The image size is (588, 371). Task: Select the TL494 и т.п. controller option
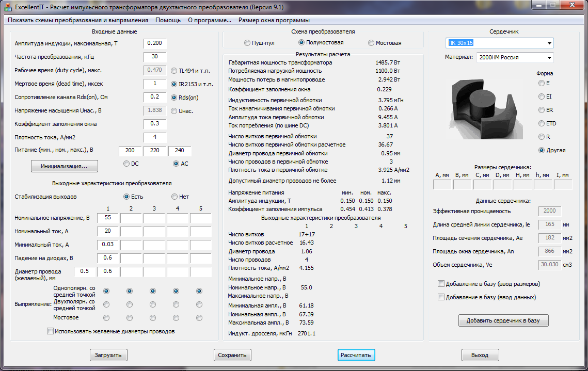[174, 70]
